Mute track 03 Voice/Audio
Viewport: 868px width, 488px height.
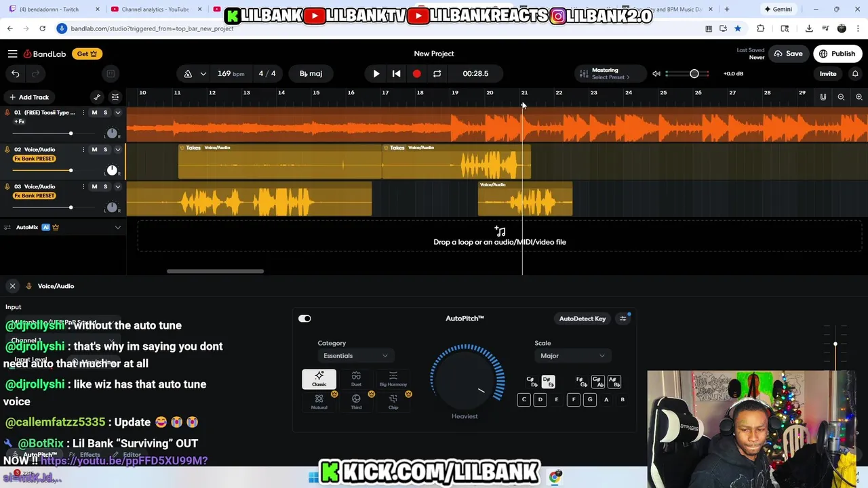tap(94, 186)
